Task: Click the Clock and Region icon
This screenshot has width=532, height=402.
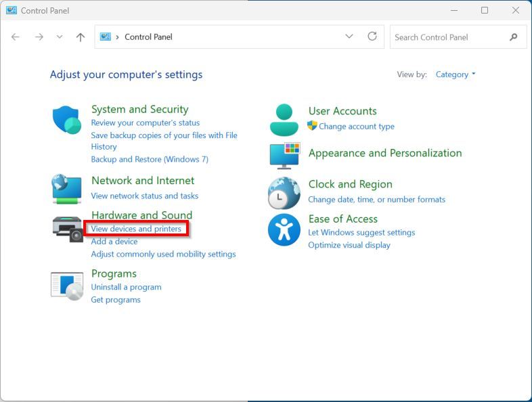Action: 284,193
